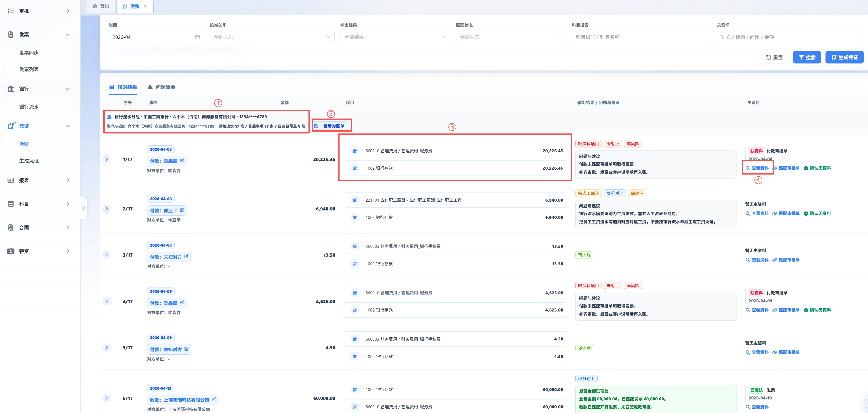Click the edit icon beside 付款：仲亚平
Image resolution: width=868 pixels, height=413 pixels.
(182, 210)
